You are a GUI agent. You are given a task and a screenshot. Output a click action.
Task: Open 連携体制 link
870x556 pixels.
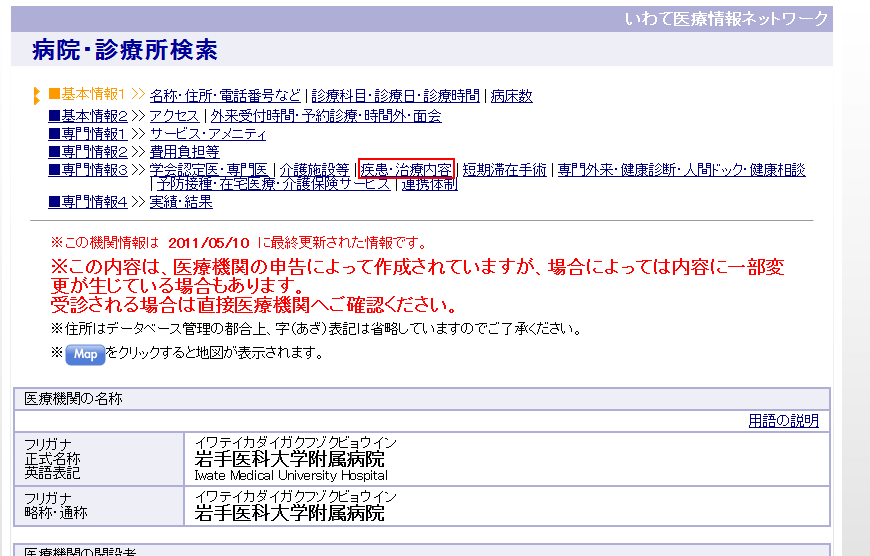(429, 184)
